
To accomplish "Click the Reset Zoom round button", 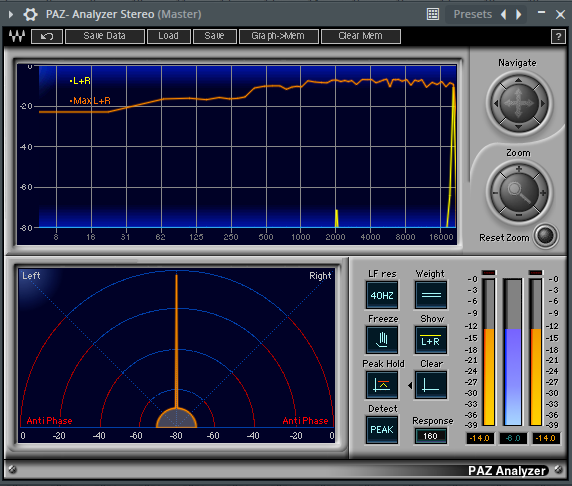I will [546, 235].
